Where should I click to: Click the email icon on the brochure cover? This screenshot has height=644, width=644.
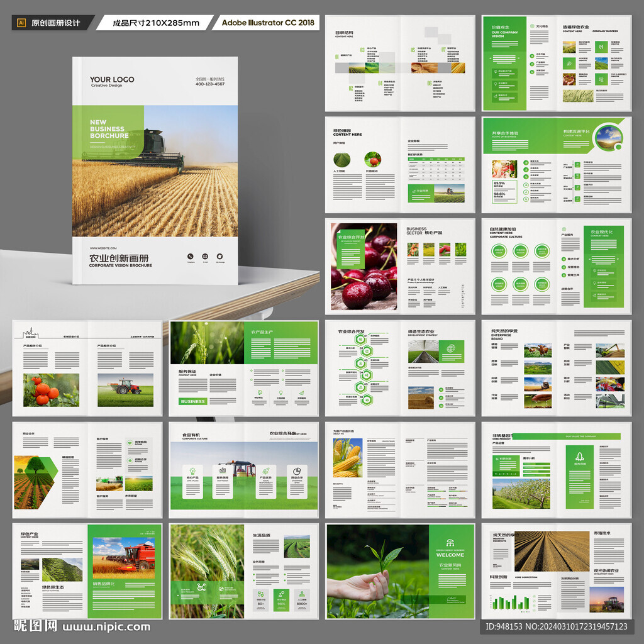(205, 257)
